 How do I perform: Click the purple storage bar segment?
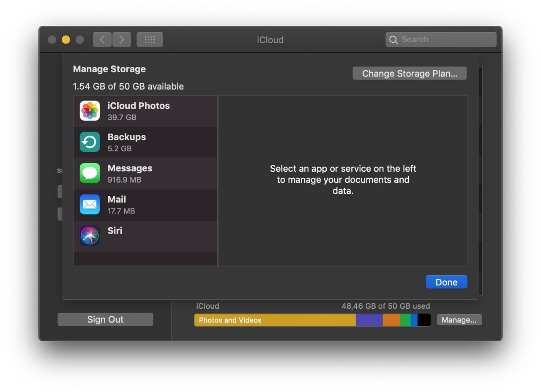369,320
